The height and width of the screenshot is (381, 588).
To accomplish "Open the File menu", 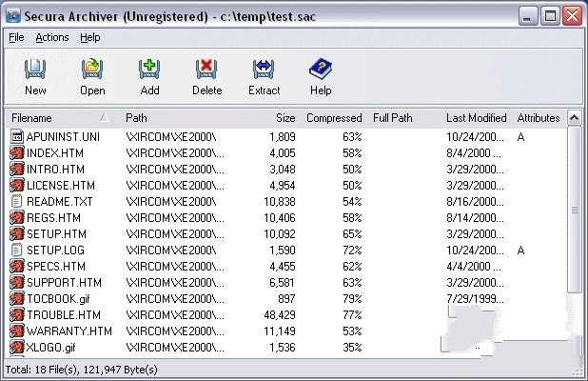I will pos(16,37).
